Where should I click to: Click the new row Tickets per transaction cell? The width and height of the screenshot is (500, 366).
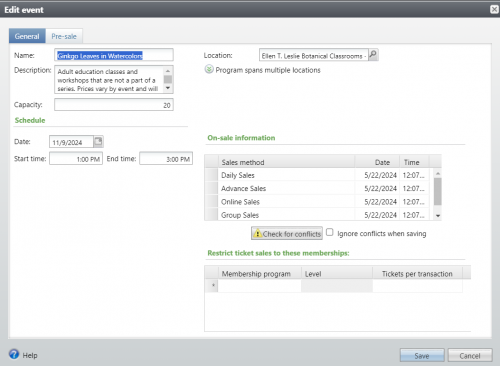tap(417, 286)
